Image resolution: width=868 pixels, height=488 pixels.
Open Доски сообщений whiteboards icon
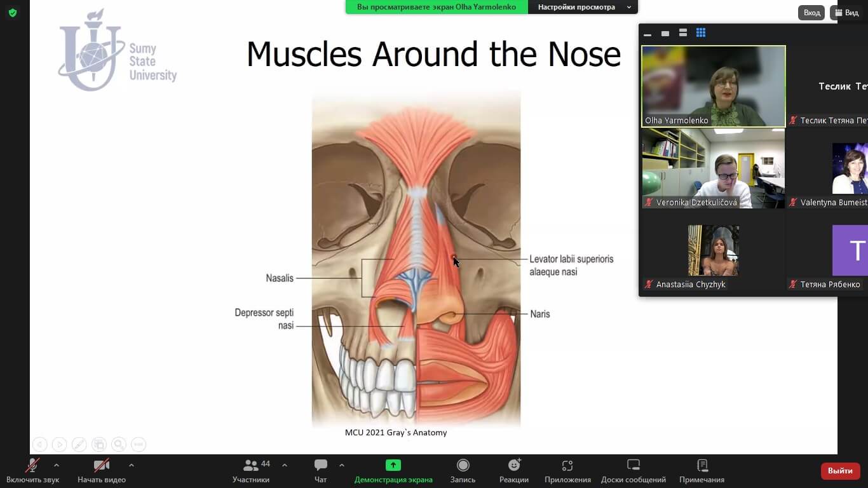[633, 466]
